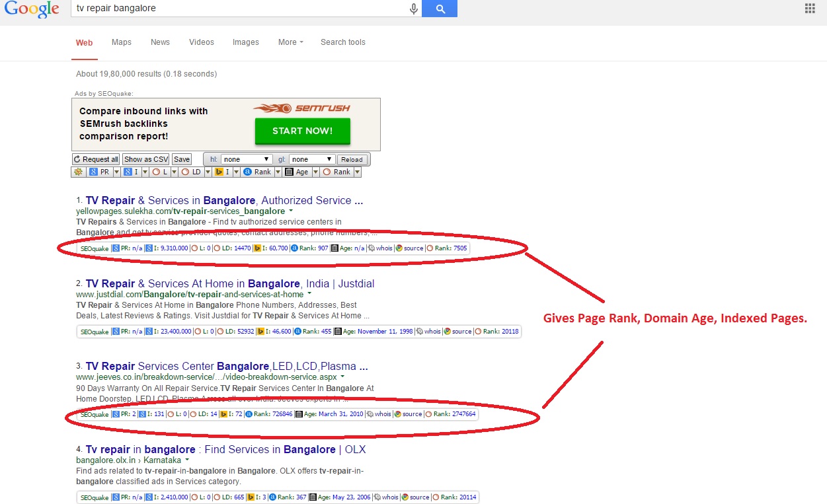Image resolution: width=827 pixels, height=504 pixels.
Task: Click Bing index 46,600 in Justdial bar
Action: pyautogui.click(x=274, y=332)
